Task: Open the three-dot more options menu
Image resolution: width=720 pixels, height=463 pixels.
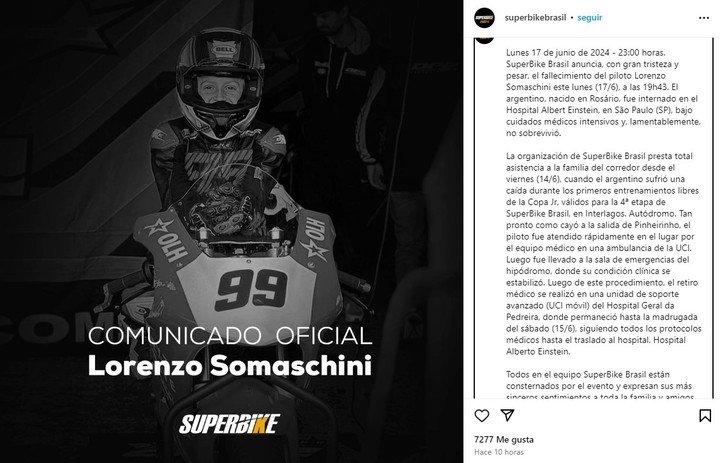Action: tap(705, 18)
